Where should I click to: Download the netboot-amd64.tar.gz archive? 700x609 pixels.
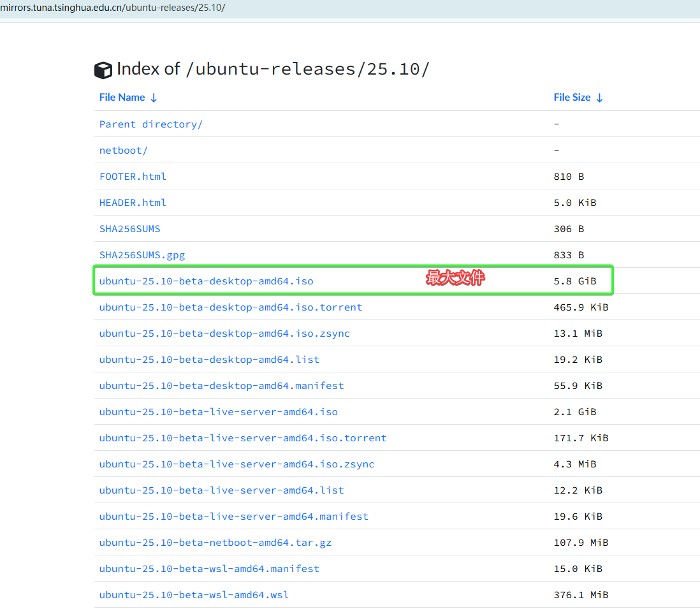pos(215,543)
